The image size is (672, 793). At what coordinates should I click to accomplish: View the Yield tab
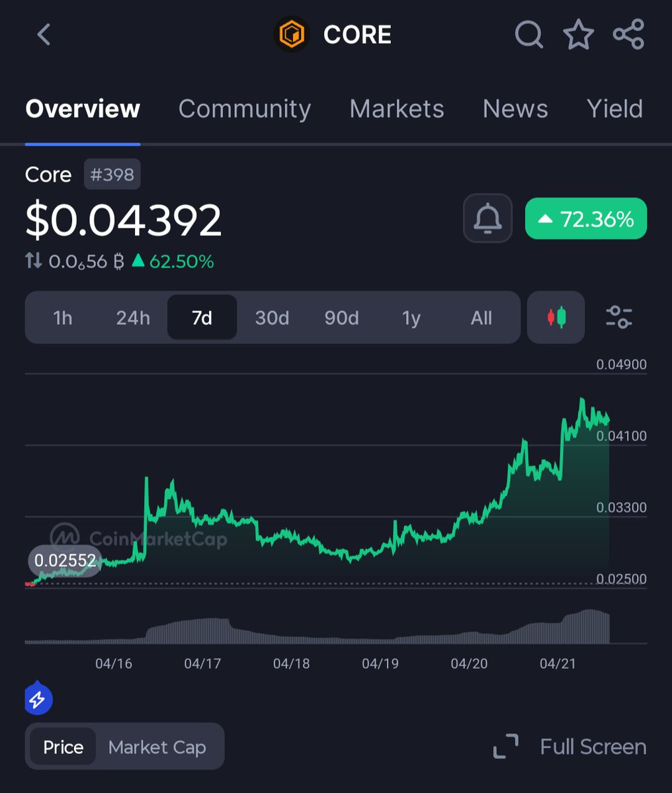click(x=615, y=108)
